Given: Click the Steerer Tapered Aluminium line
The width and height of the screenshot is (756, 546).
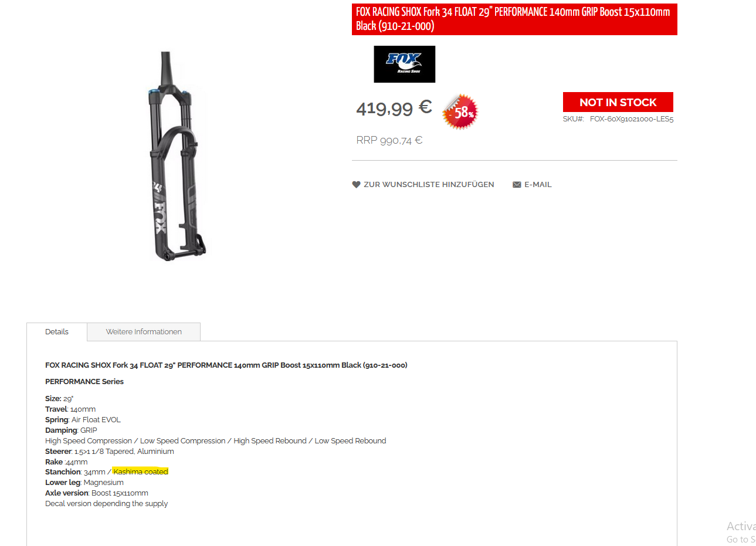Looking at the screenshot, I should tap(110, 452).
